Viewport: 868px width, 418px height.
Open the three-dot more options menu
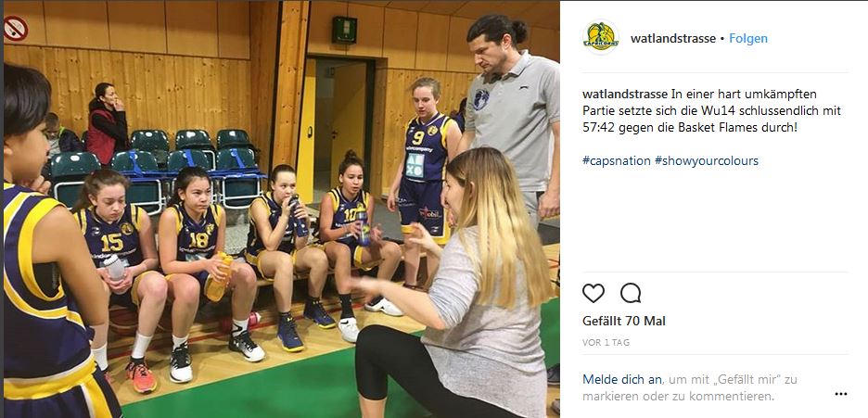[x=841, y=394]
